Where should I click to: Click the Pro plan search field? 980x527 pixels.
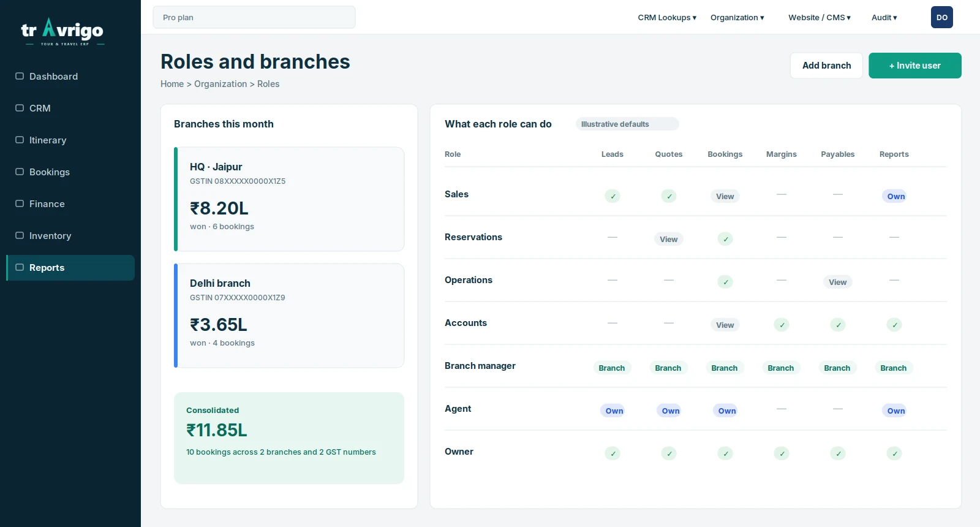click(x=254, y=17)
